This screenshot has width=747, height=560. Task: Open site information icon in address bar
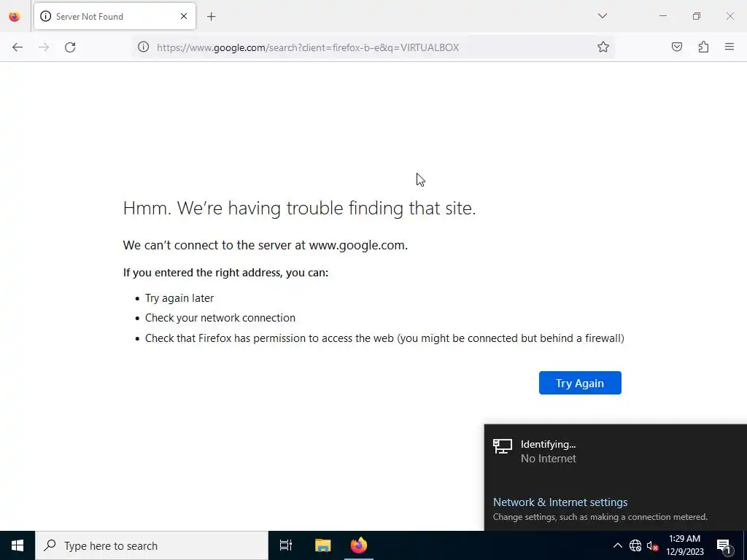144,47
